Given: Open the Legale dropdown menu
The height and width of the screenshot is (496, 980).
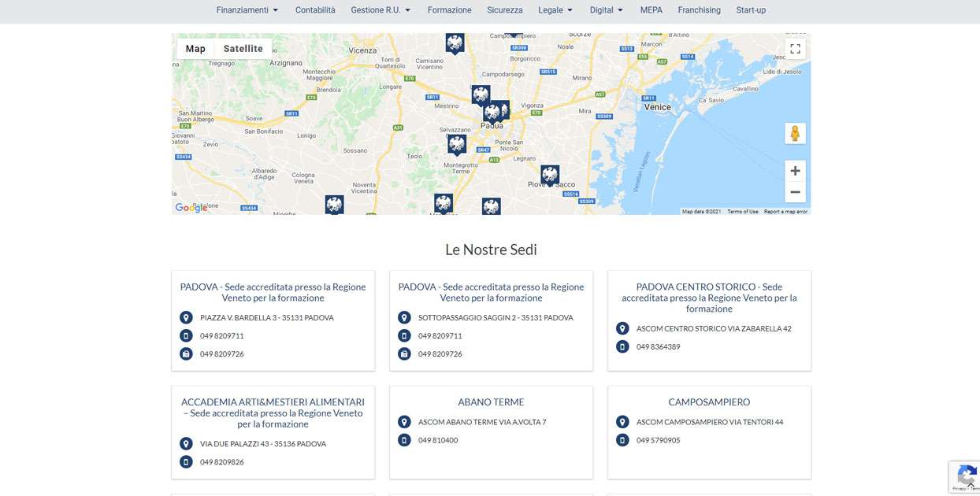Looking at the screenshot, I should pos(555,10).
